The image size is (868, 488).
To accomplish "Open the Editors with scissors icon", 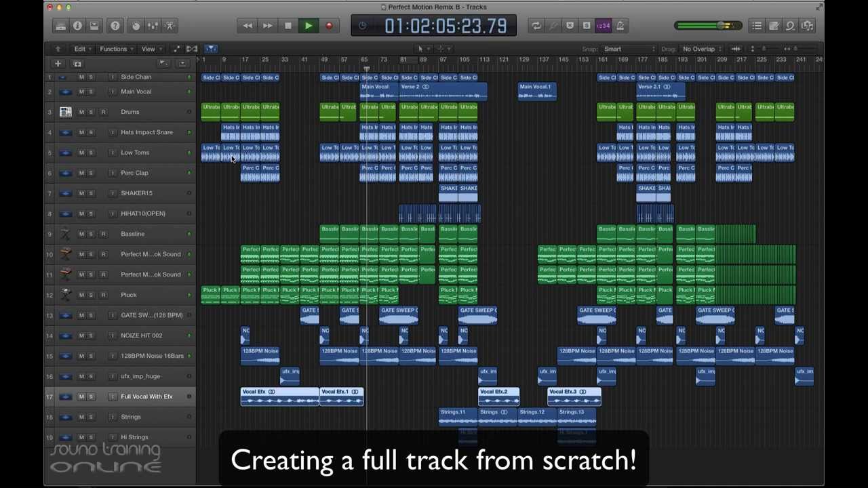I will 170,26.
